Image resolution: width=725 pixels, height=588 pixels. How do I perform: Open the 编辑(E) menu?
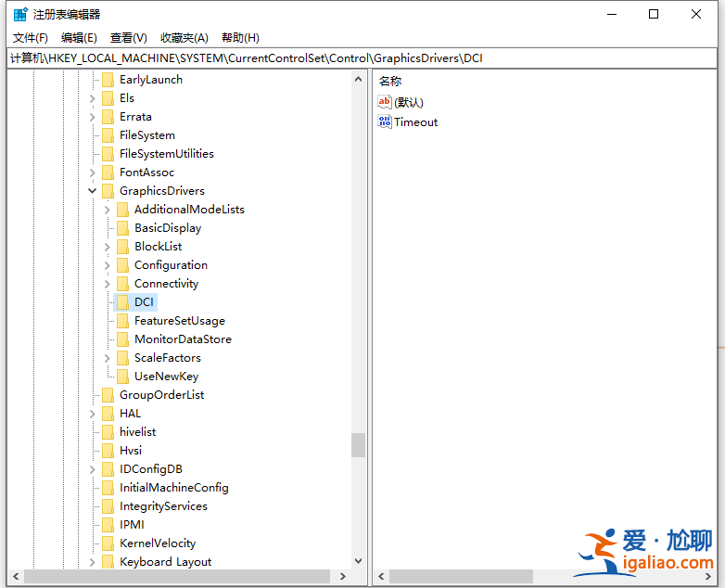click(79, 37)
